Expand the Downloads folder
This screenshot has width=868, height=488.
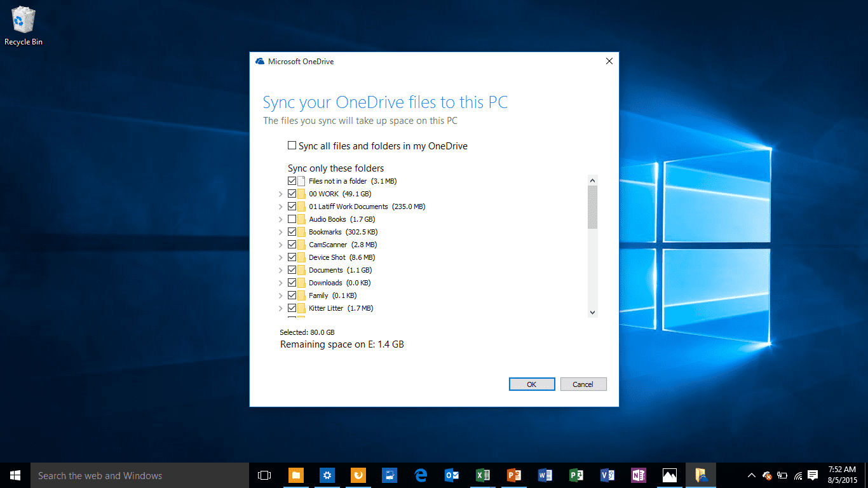[x=280, y=283]
